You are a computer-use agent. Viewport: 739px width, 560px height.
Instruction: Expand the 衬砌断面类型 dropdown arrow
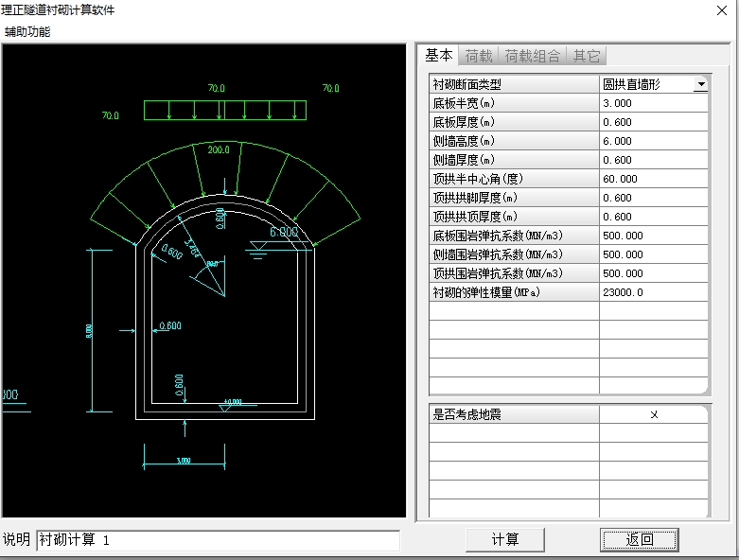tap(700, 84)
